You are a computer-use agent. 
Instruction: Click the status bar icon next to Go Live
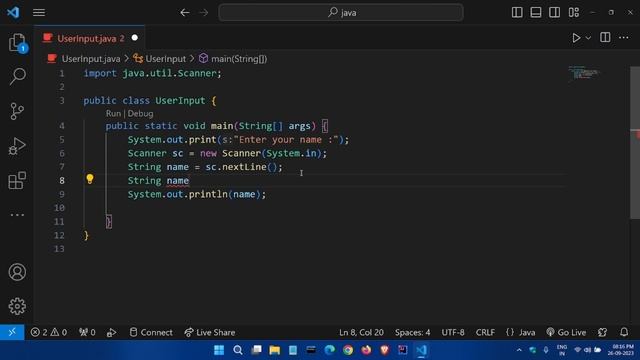click(x=602, y=332)
